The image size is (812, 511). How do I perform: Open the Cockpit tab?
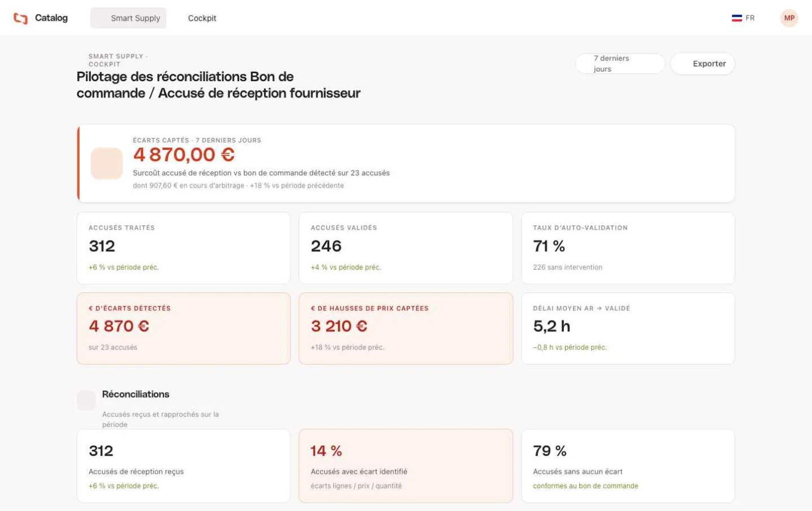pyautogui.click(x=202, y=18)
